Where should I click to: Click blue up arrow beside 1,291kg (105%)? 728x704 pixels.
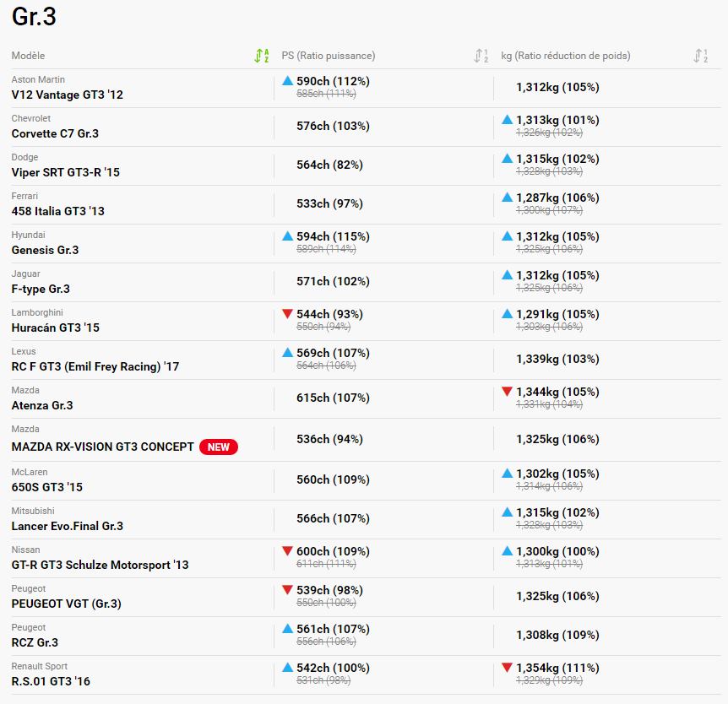[x=508, y=314]
